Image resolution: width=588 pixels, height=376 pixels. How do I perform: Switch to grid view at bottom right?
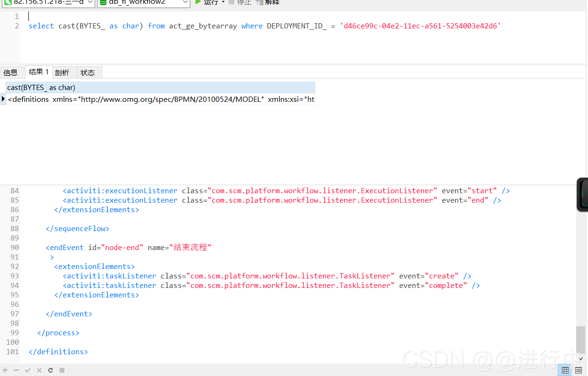point(565,370)
